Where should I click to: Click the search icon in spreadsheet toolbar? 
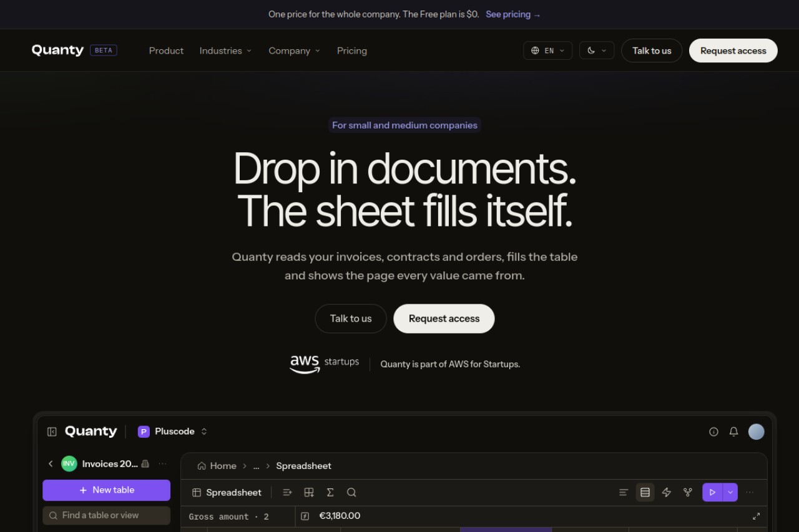pyautogui.click(x=351, y=493)
